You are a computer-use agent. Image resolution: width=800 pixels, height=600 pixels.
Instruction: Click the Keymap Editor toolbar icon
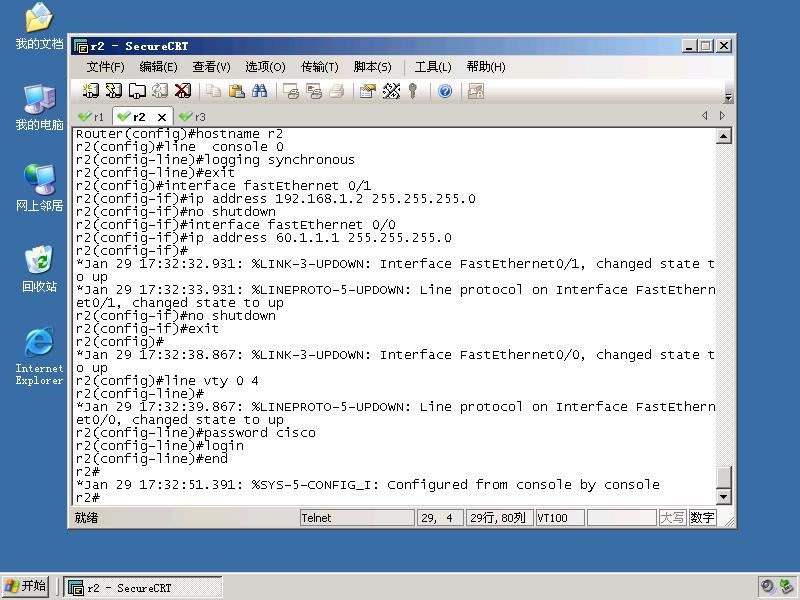pos(391,91)
